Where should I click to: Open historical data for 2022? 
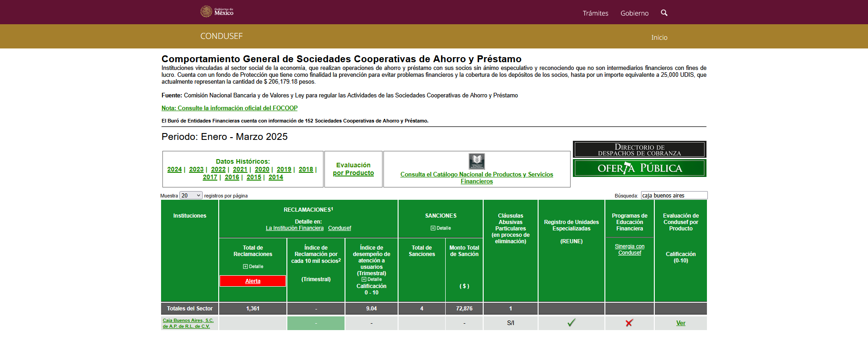point(218,170)
